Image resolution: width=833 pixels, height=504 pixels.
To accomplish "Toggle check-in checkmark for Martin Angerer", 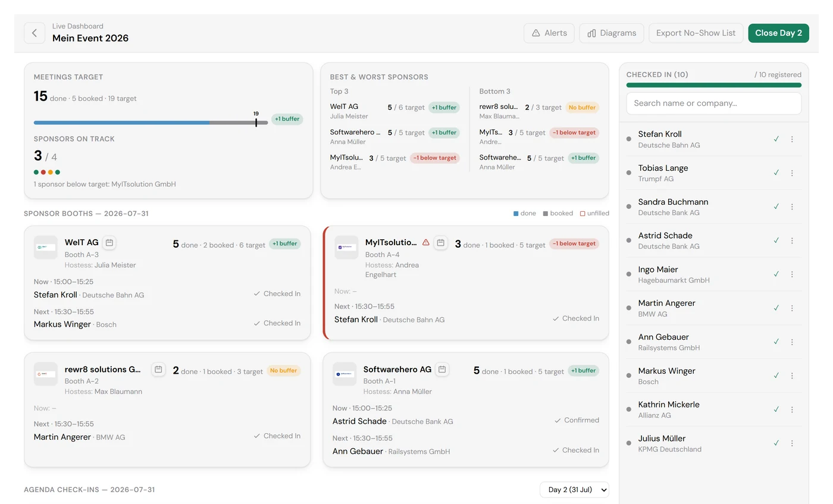I will click(x=776, y=308).
